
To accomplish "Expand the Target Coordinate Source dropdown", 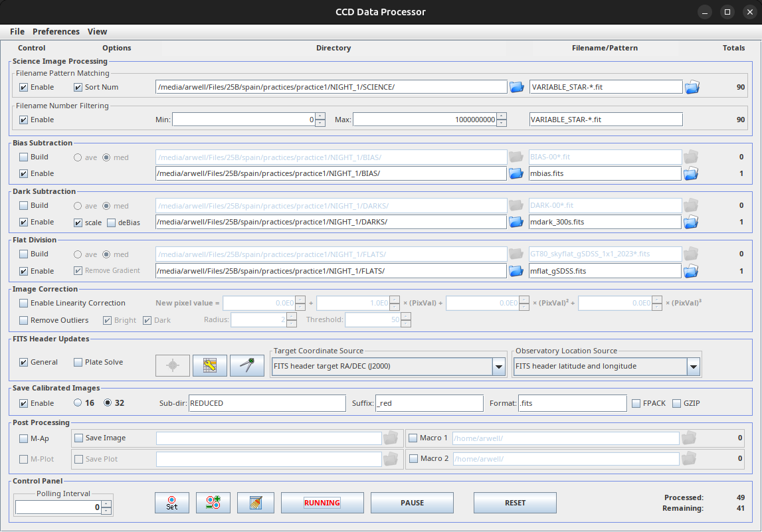I will click(498, 366).
